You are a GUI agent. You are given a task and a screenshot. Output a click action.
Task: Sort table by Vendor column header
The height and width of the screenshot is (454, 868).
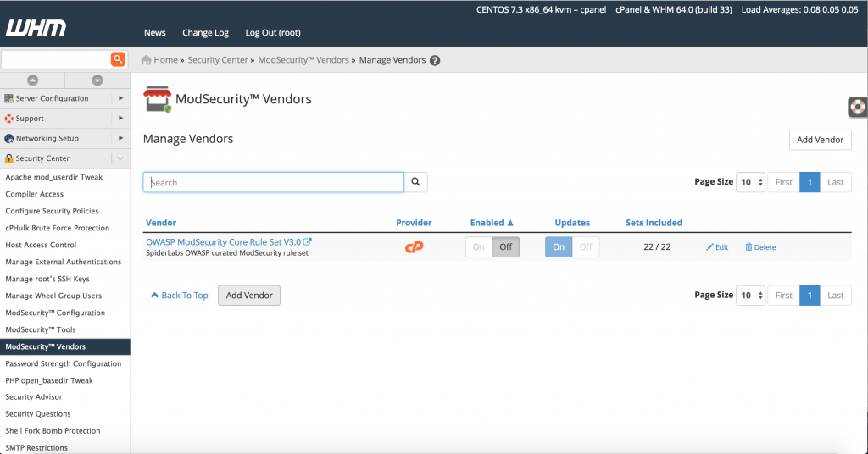pyautogui.click(x=161, y=223)
